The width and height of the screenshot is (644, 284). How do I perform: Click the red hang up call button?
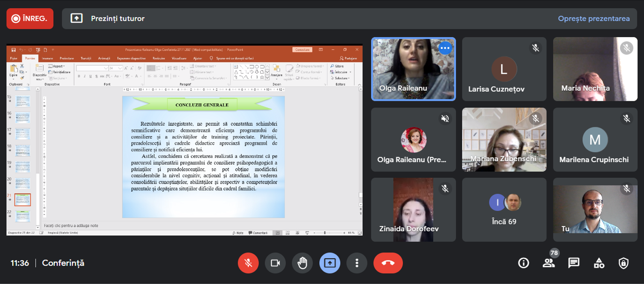pos(388,263)
